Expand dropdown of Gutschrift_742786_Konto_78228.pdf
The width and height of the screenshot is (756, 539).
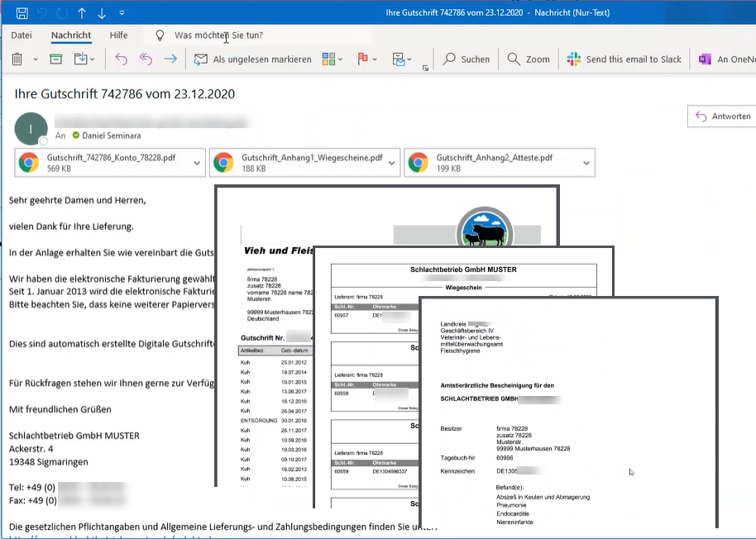tap(197, 163)
